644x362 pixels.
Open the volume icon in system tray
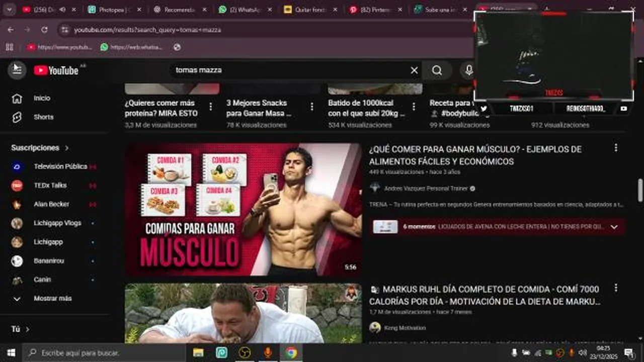coord(583,353)
